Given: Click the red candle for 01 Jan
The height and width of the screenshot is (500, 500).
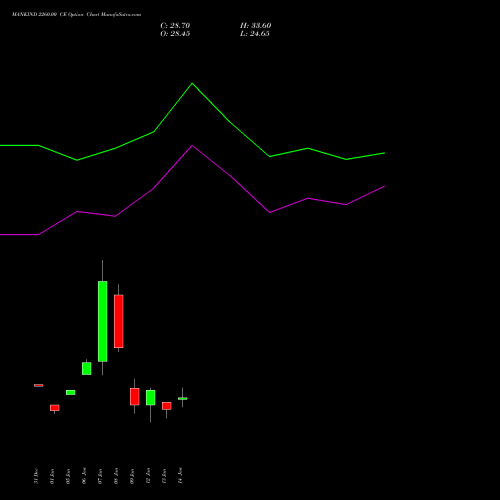Looking at the screenshot, I should pos(55,408).
